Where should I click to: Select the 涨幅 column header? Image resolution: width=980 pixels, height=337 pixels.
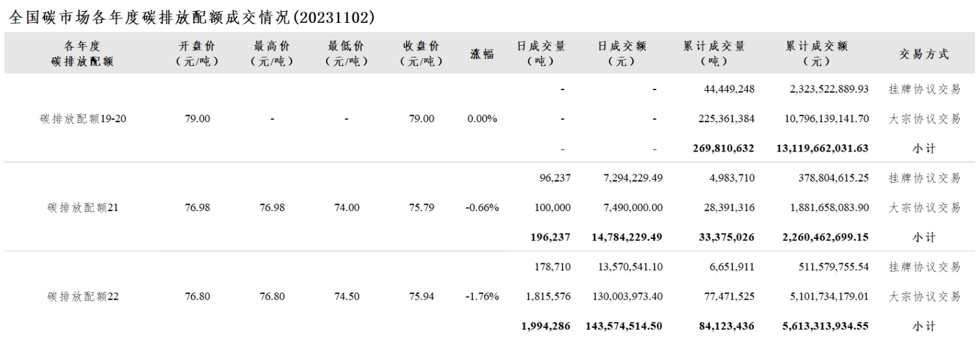[483, 54]
